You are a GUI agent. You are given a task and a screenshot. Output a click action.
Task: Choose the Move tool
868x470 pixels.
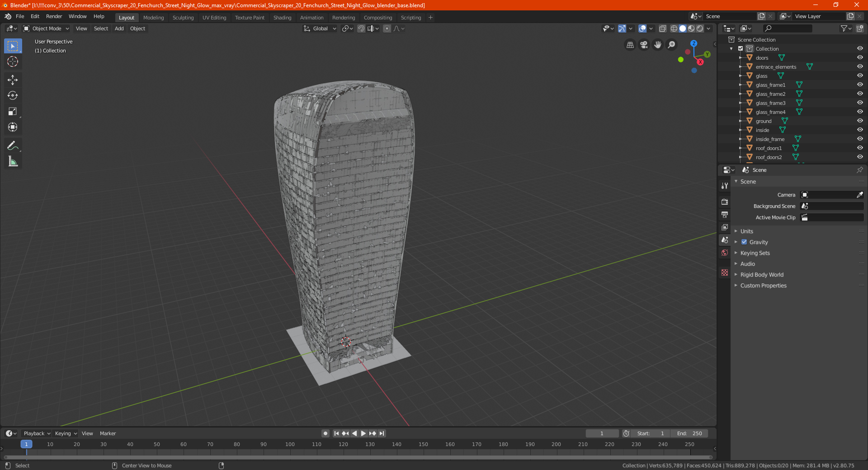[13, 80]
